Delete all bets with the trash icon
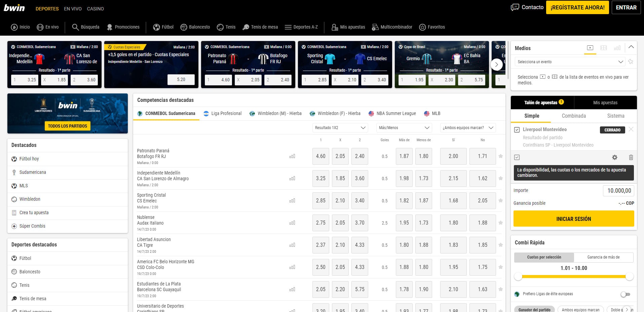This screenshot has height=312, width=644. point(631,157)
